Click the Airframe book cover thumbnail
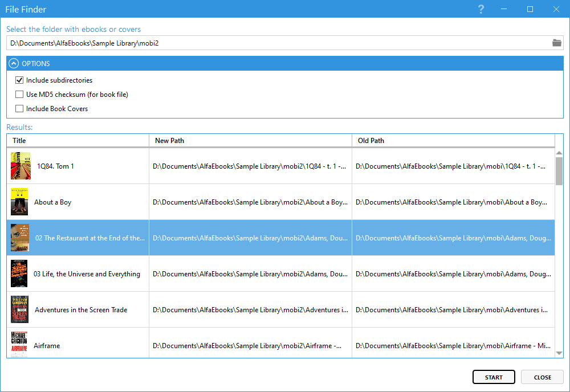The width and height of the screenshot is (570, 392). 19,344
